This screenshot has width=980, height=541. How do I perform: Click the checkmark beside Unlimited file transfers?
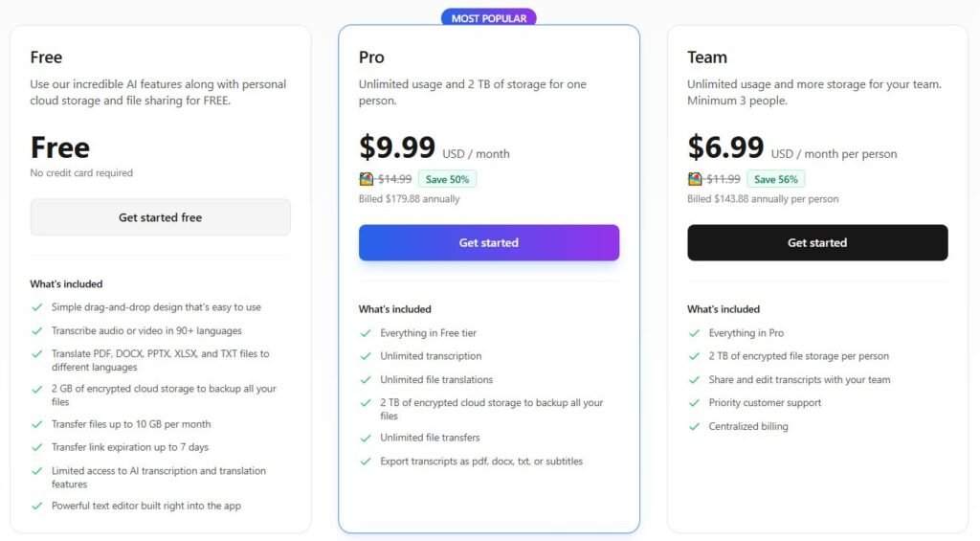tap(366, 438)
